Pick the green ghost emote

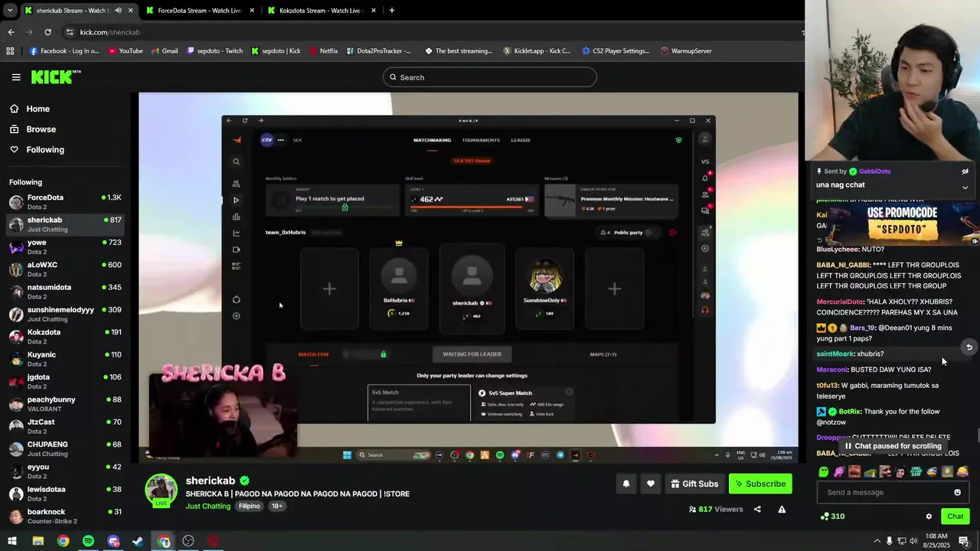click(x=823, y=472)
